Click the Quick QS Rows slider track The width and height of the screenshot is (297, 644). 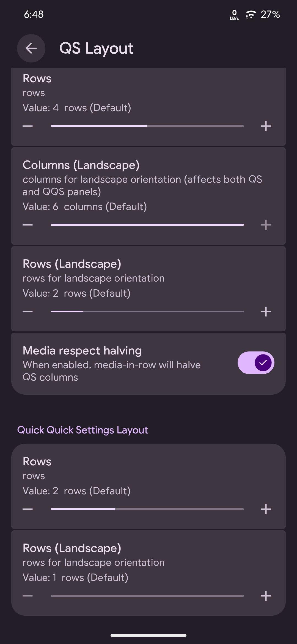147,509
